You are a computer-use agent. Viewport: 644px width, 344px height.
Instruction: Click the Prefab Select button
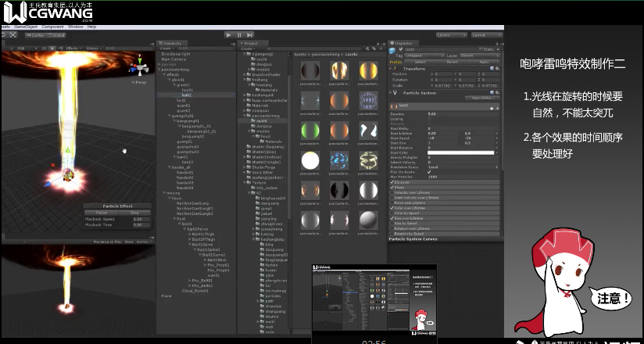(420, 62)
